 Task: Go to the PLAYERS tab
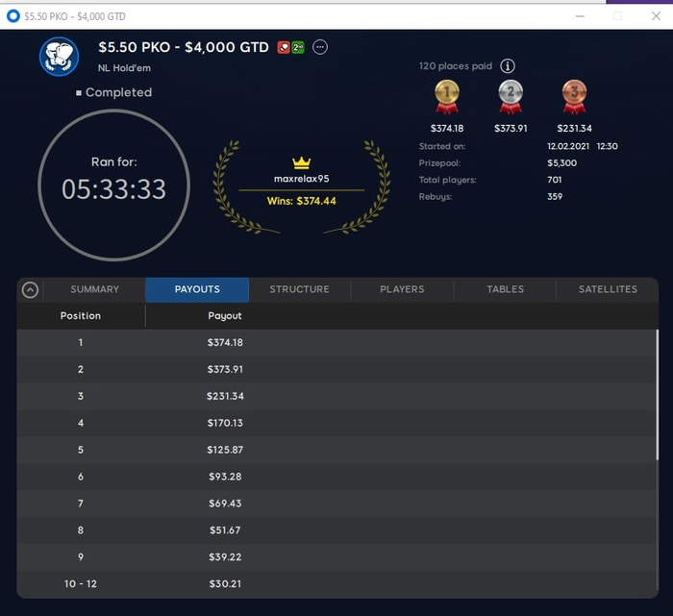[402, 289]
